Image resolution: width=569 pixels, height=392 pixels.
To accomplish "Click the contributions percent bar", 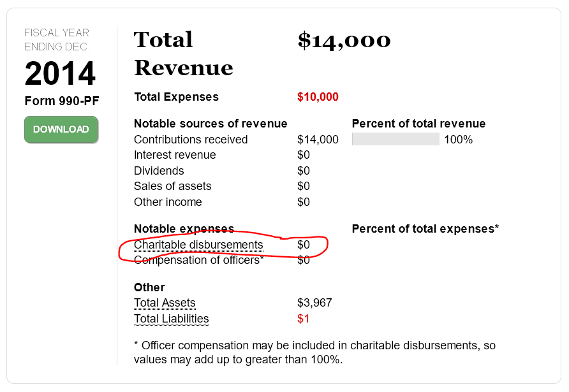I will (395, 140).
